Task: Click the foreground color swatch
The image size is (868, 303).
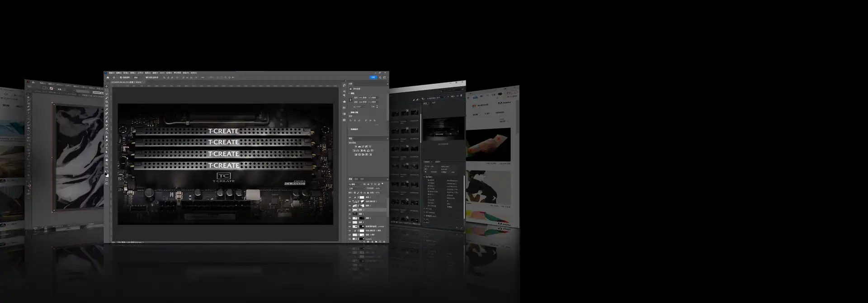Action: (106, 173)
